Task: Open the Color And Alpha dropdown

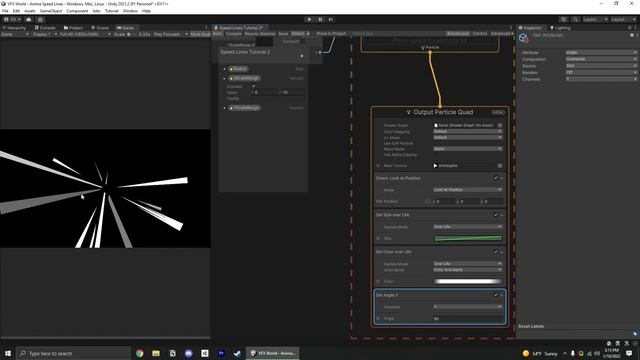Action: coord(468,270)
